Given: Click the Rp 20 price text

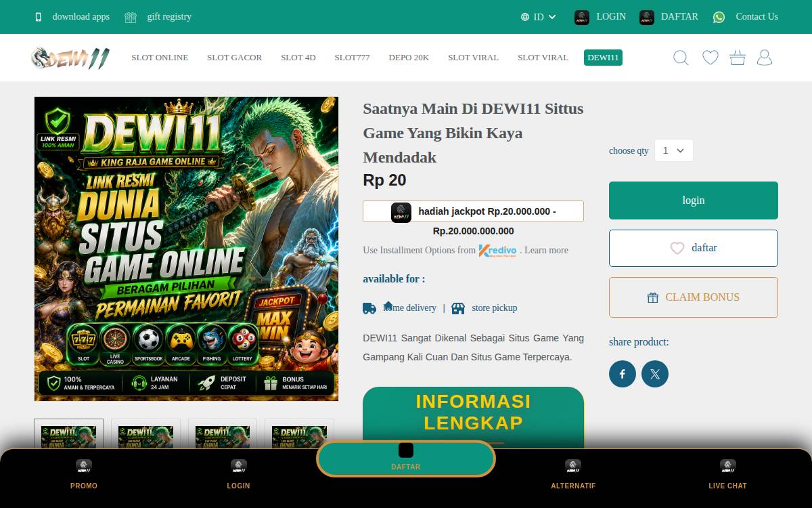Looking at the screenshot, I should pyautogui.click(x=384, y=180).
